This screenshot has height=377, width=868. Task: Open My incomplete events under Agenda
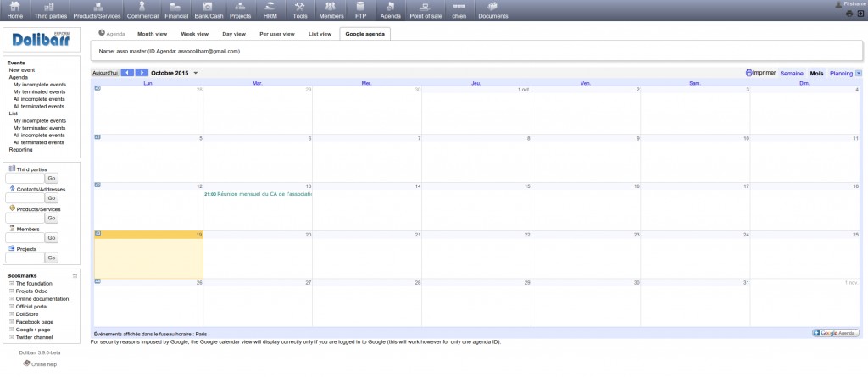coord(39,85)
